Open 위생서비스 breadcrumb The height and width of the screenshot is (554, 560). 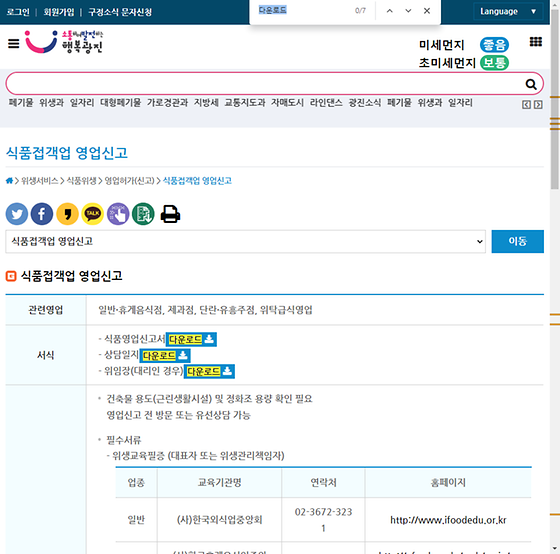pyautogui.click(x=40, y=181)
